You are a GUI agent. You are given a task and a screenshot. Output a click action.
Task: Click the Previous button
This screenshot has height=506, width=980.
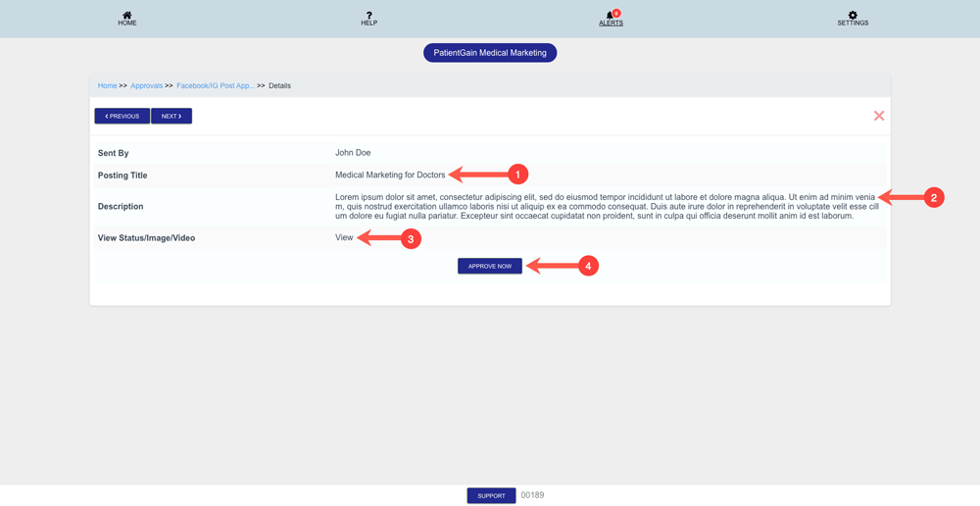(122, 117)
